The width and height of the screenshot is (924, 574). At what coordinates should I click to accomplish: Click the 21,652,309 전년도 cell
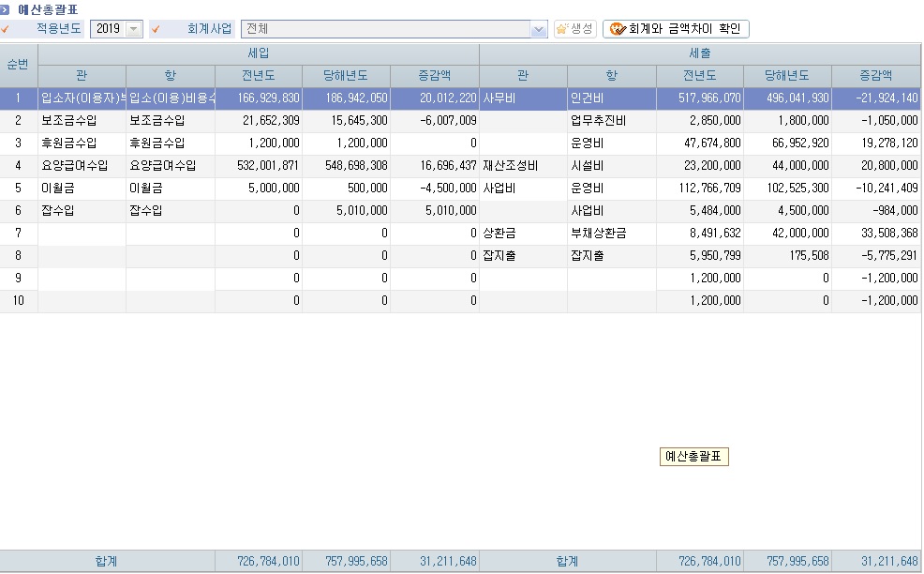pyautogui.click(x=259, y=120)
